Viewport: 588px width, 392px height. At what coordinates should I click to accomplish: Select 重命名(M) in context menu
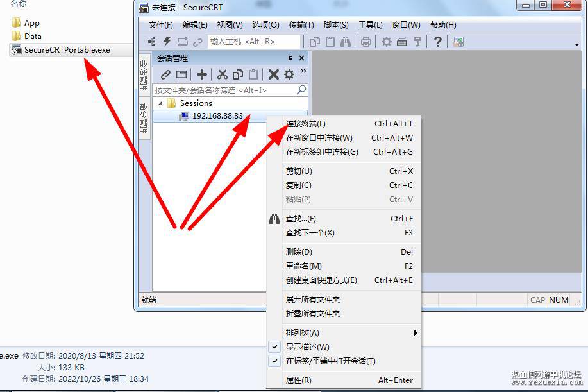[344, 266]
